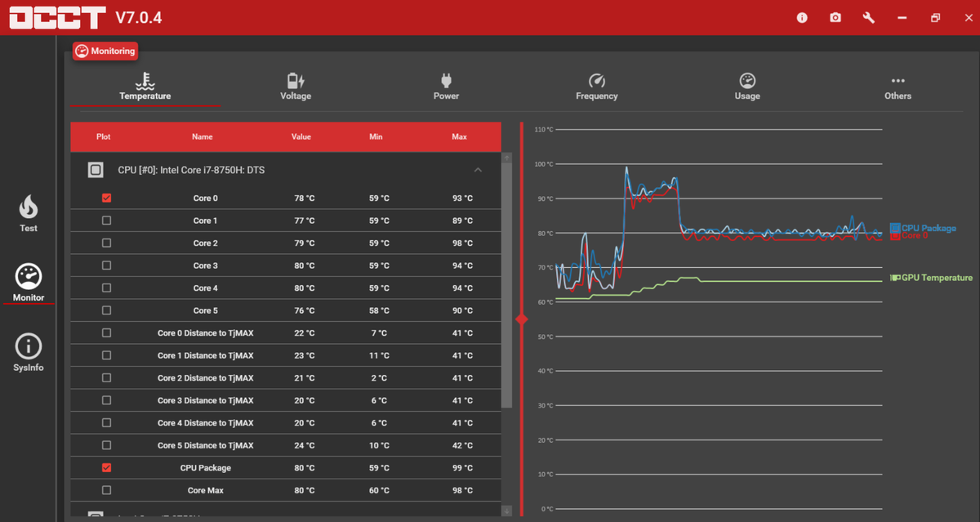Click the 100 °C graph axis label
The width and height of the screenshot is (980, 522).
click(544, 164)
